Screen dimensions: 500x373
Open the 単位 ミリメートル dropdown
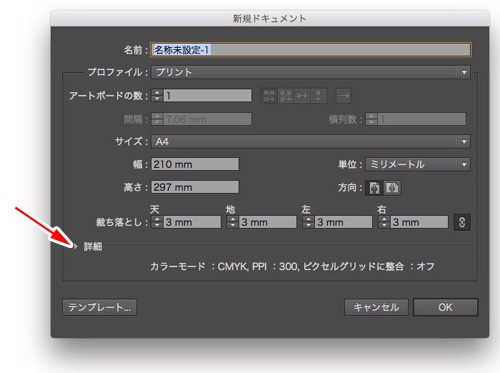pyautogui.click(x=418, y=164)
